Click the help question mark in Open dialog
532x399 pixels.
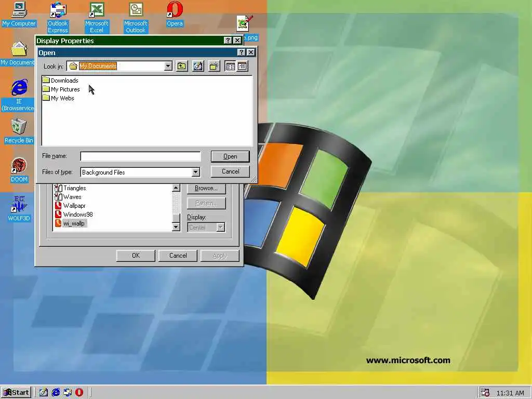click(241, 52)
